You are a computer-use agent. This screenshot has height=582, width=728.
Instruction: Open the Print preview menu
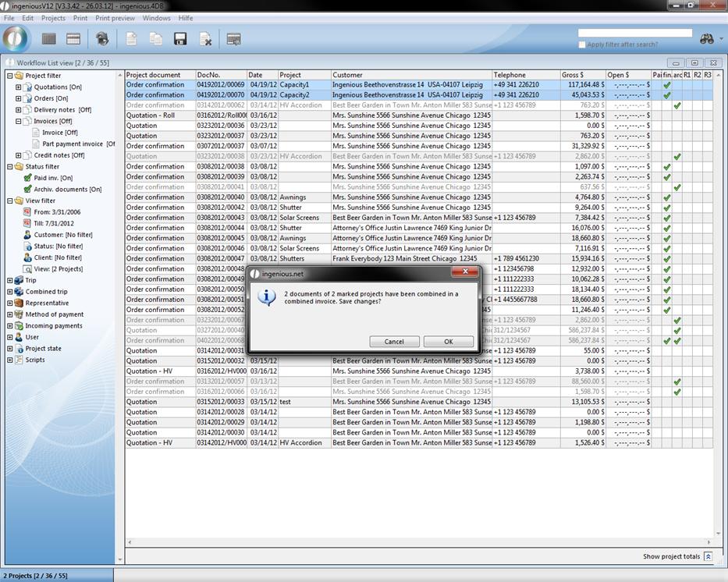pos(115,18)
